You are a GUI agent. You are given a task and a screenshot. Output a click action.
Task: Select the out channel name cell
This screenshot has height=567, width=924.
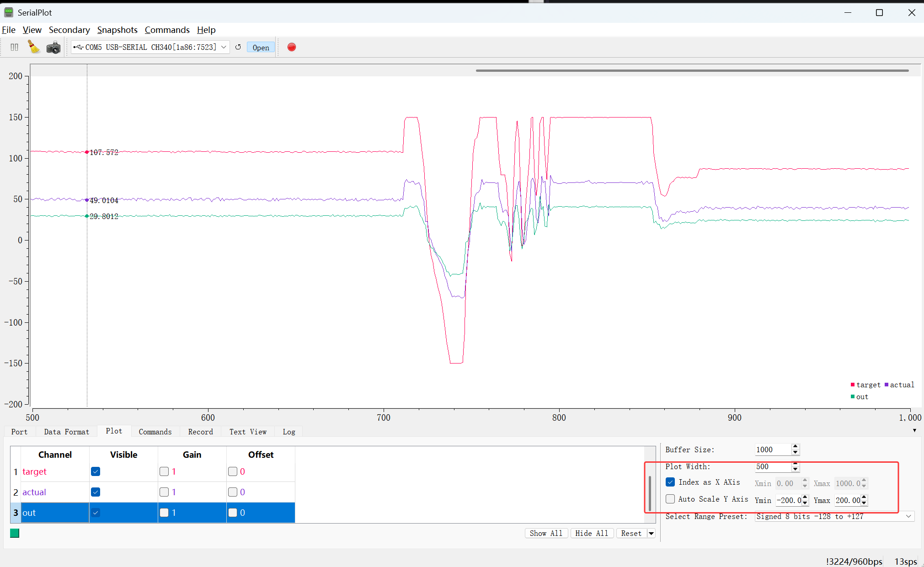(x=55, y=513)
